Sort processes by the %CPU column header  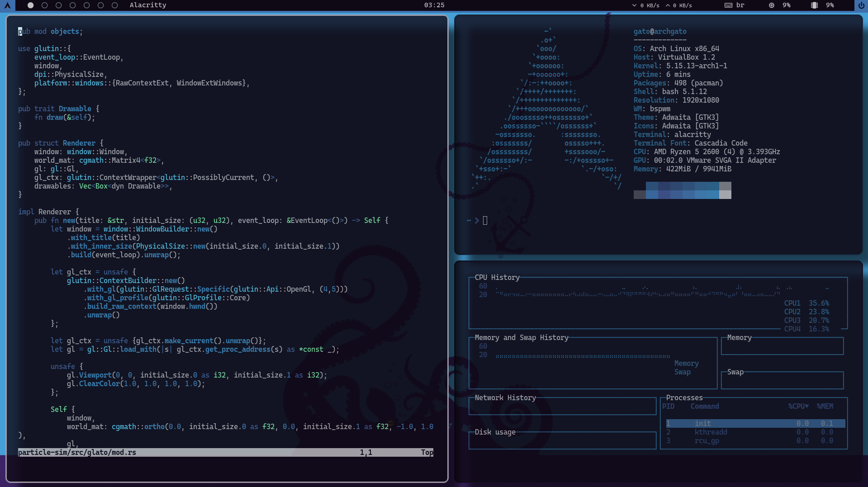[798, 406]
